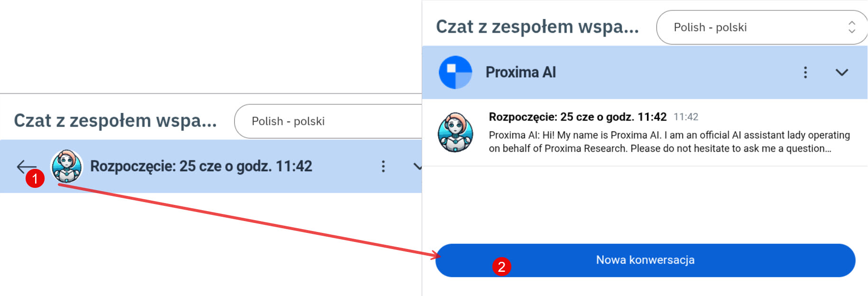Image resolution: width=868 pixels, height=296 pixels.
Task: Click the red annotation marker numbered 2
Action: coord(501,267)
